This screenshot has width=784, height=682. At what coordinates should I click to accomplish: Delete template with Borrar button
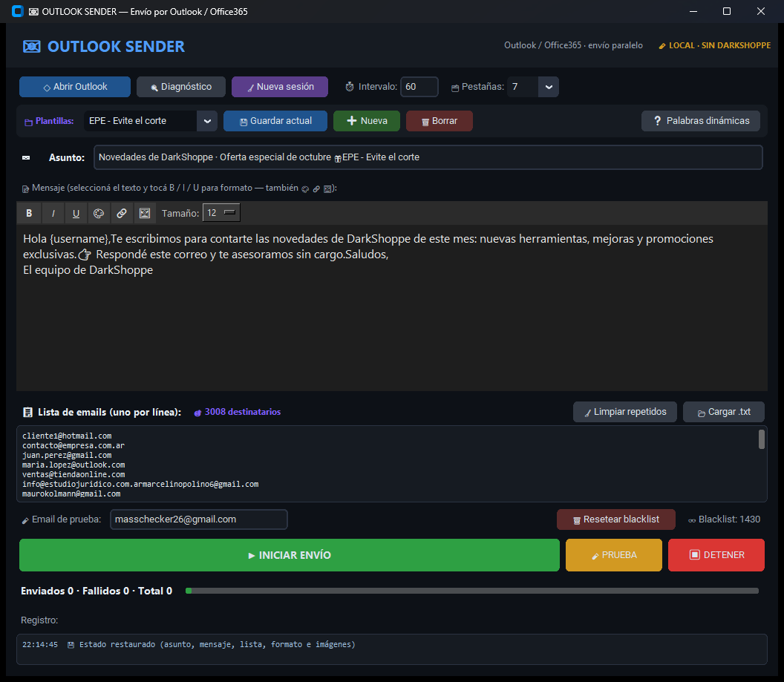click(440, 121)
